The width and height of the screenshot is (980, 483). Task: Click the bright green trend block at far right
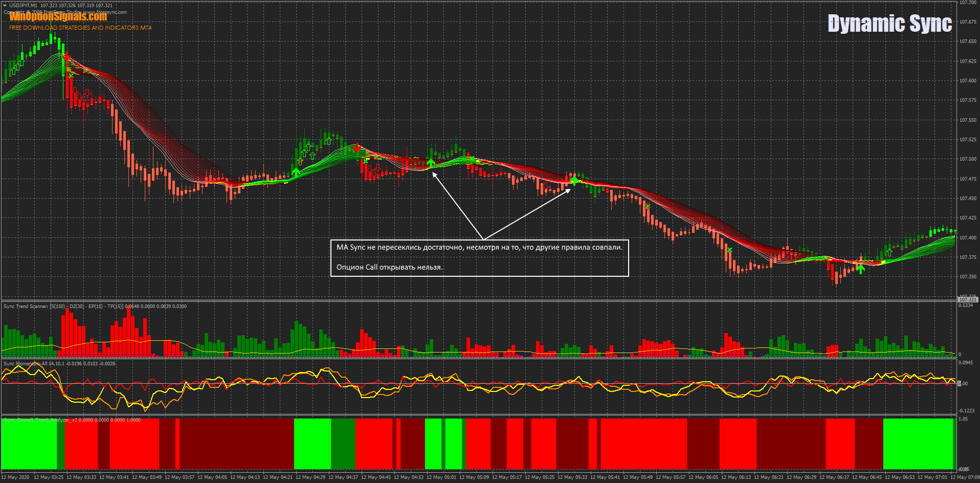pyautogui.click(x=918, y=444)
